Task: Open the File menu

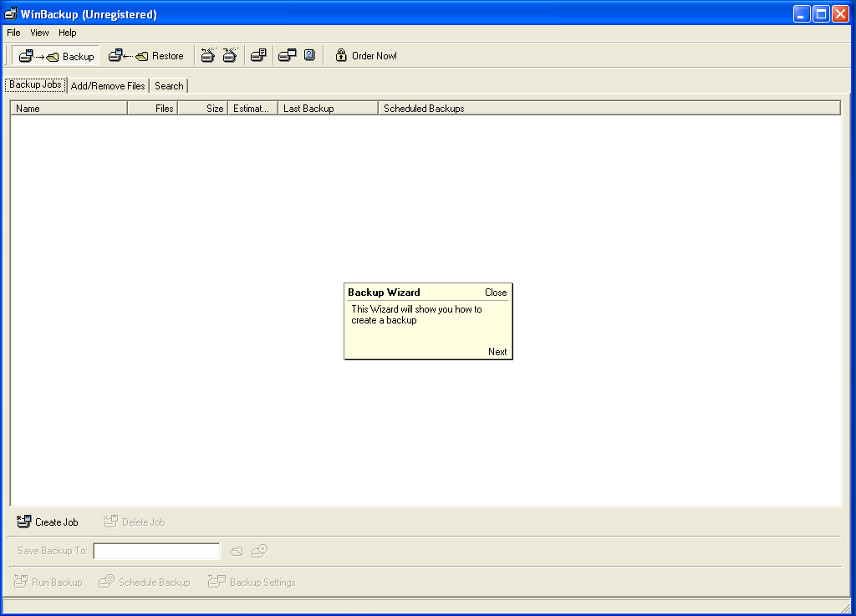Action: [13, 33]
